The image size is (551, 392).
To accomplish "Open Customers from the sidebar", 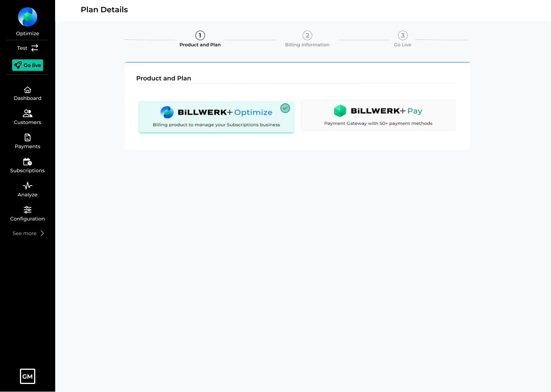I will 28,117.
